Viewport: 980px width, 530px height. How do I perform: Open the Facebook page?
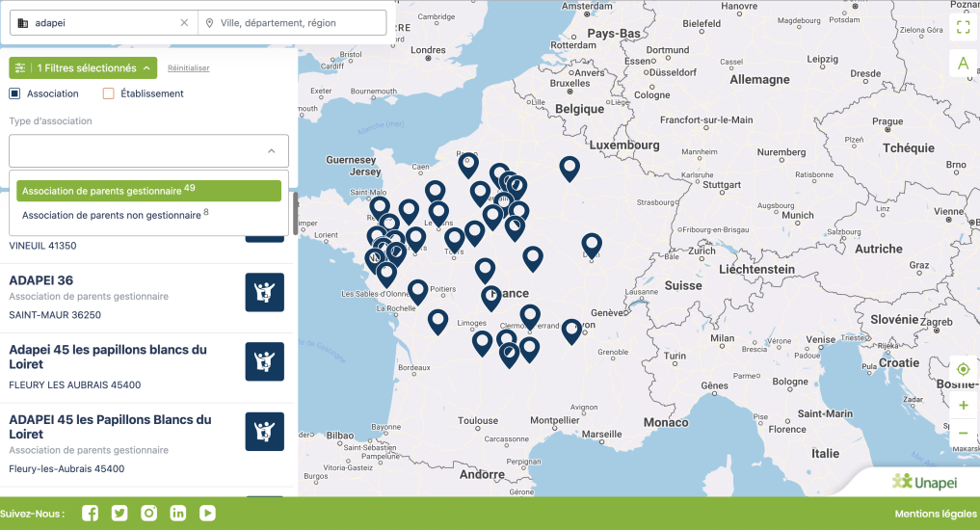[x=90, y=513]
